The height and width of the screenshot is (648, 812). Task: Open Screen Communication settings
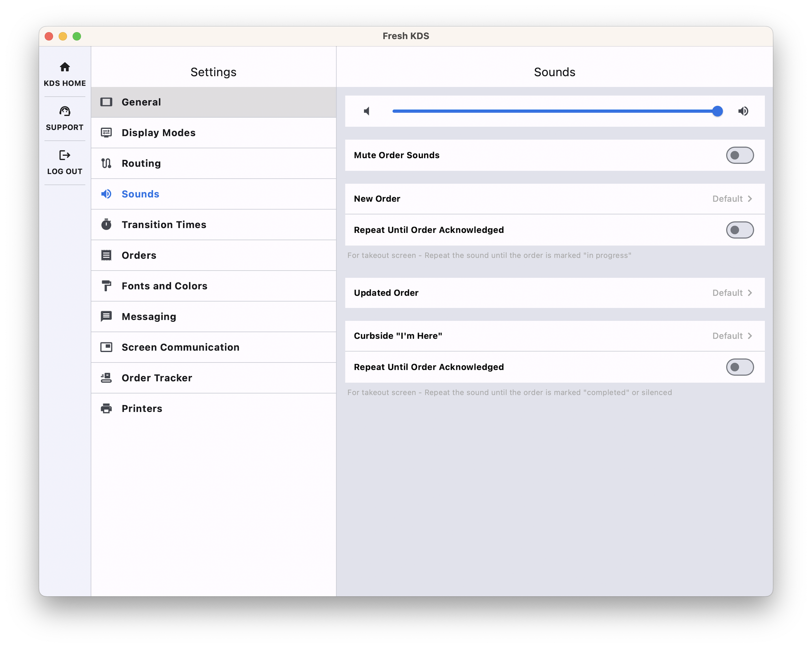click(x=214, y=347)
